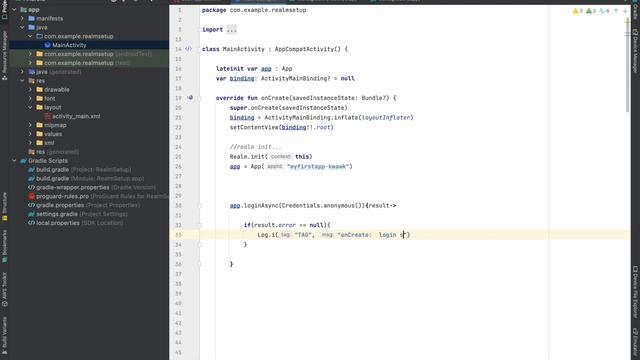Click the build.gradle (Module) gradle icon
This screenshot has width=640, height=360.
[x=31, y=179]
